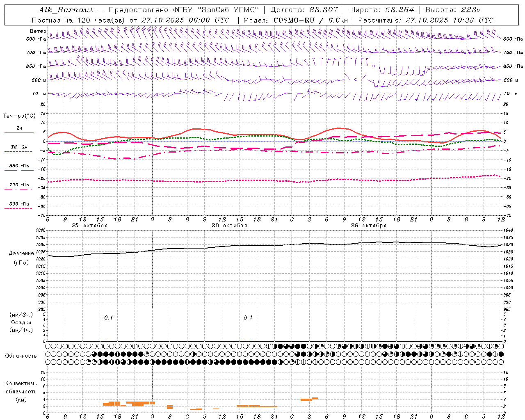Click the date label 27 октября
525x420 pixels.
[x=90, y=226]
